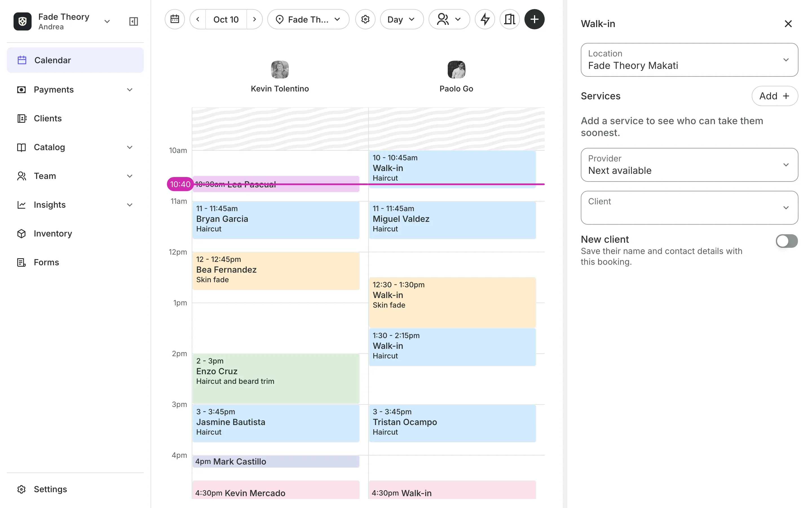Viewport: 812px width, 508px height.
Task: Go to the previous day arrow
Action: (198, 19)
